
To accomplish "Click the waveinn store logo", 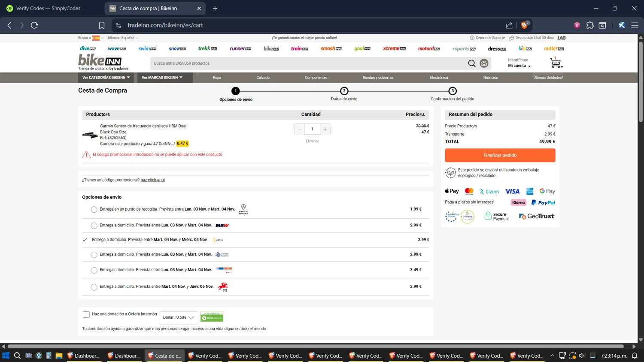I will coord(117,48).
